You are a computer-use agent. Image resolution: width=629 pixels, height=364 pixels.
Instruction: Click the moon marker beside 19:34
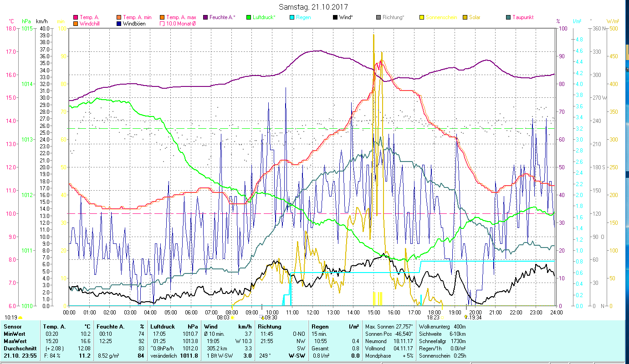[465, 317]
